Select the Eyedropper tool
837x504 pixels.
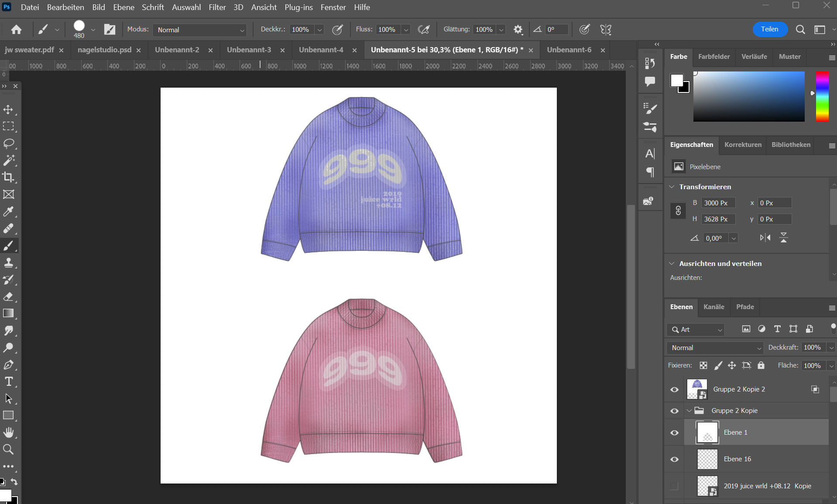click(8, 211)
